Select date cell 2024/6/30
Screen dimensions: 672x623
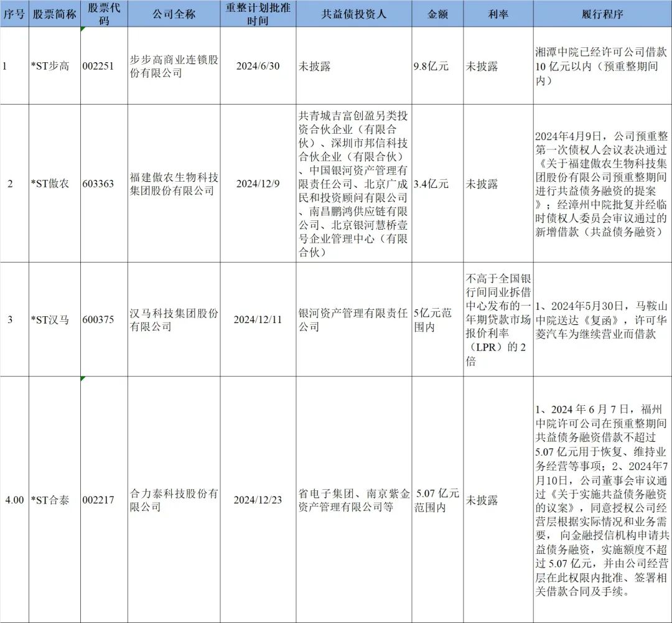coord(258,65)
